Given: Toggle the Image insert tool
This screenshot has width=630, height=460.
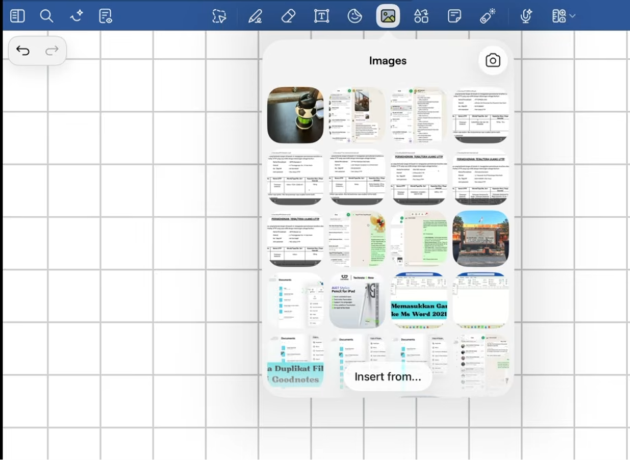Looking at the screenshot, I should coord(388,16).
